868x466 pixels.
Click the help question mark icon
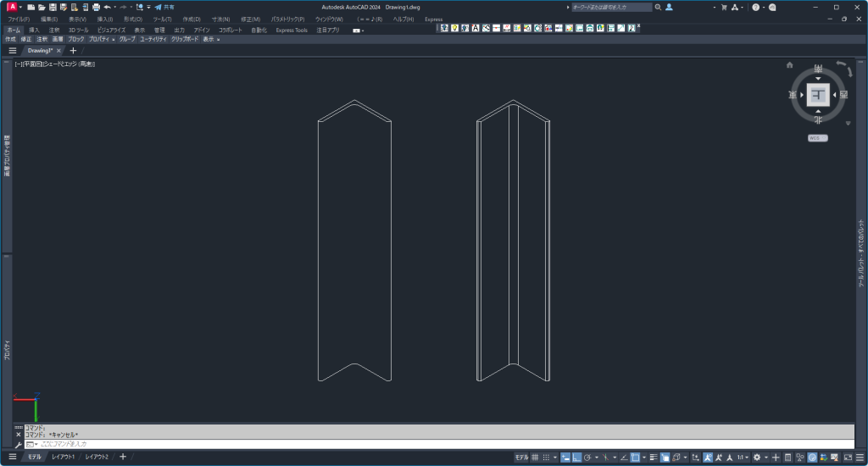[755, 7]
